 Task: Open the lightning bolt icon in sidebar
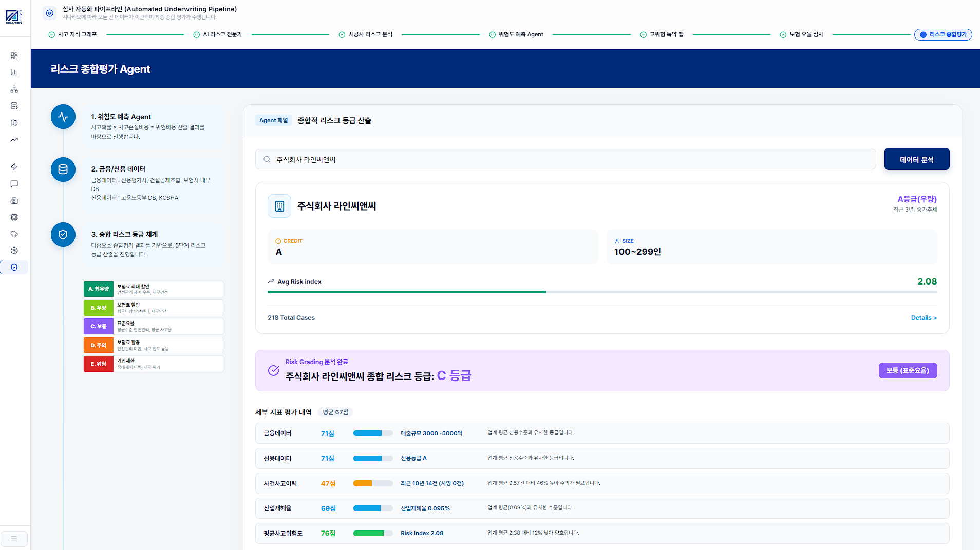[14, 167]
